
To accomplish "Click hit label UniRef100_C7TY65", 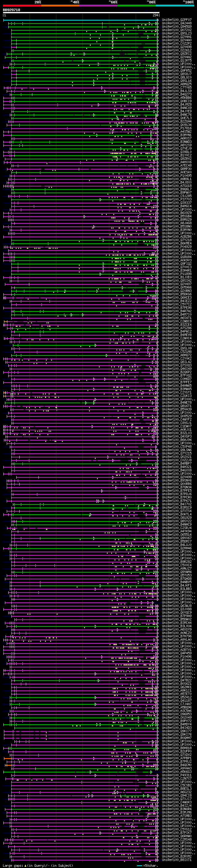I will point(177,88).
